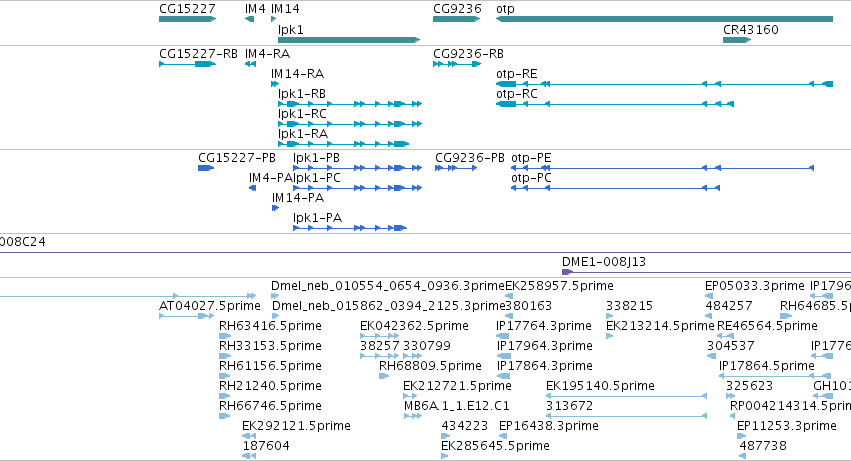Image resolution: width=851 pixels, height=461 pixels.
Task: Click the EK258957.5prime EST label
Action: [560, 286]
